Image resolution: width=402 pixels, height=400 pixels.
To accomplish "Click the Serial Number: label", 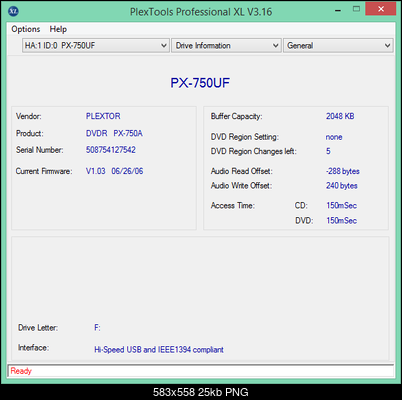I will click(x=39, y=150).
